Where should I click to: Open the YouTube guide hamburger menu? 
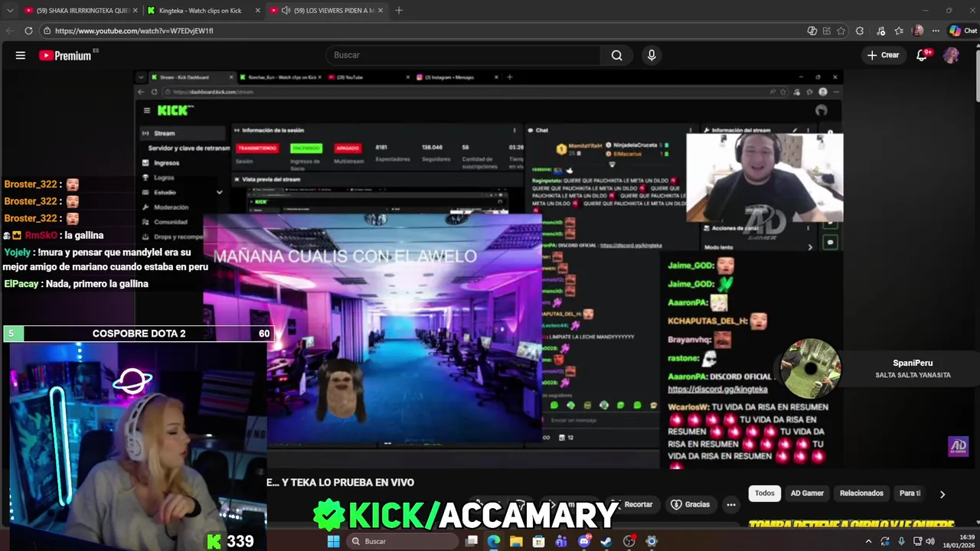(x=21, y=55)
